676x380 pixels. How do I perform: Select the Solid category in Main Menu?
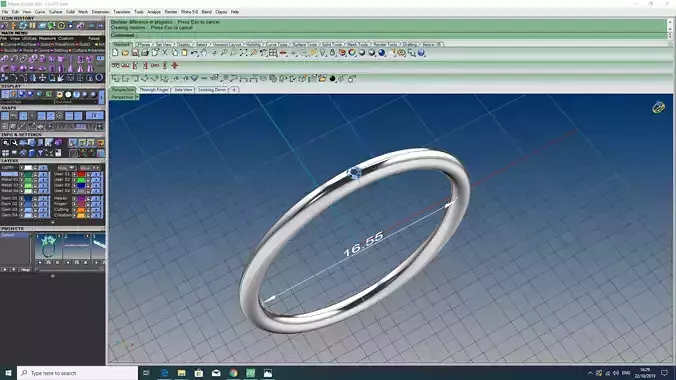[x=44, y=44]
